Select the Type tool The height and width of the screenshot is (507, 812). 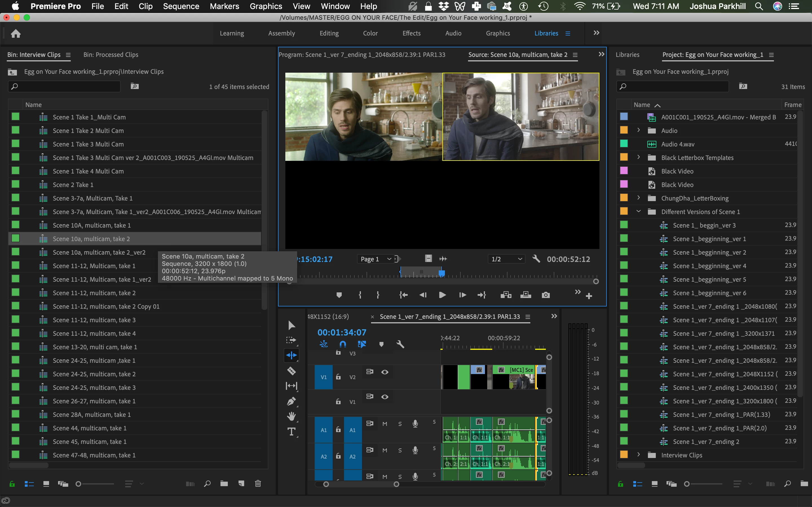coord(291,432)
